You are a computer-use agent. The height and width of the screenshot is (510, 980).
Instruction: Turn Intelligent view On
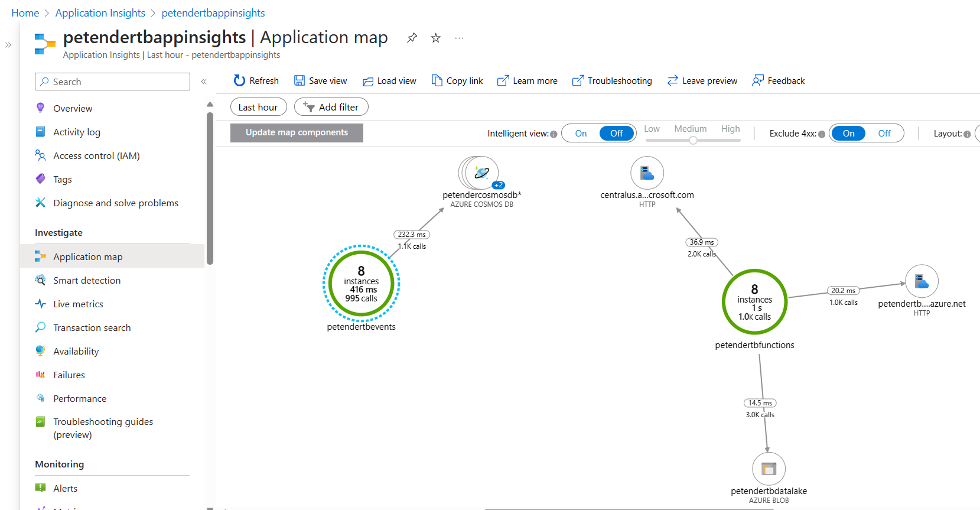pyautogui.click(x=581, y=134)
